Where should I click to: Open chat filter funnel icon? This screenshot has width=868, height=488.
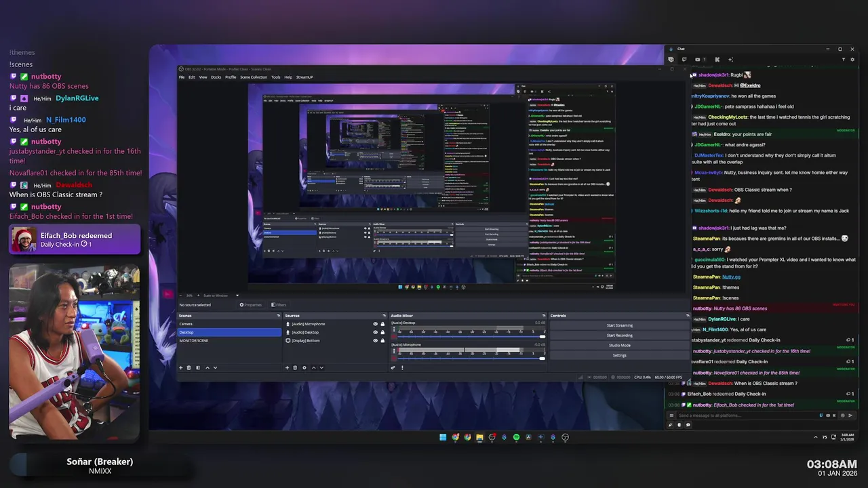(844, 60)
